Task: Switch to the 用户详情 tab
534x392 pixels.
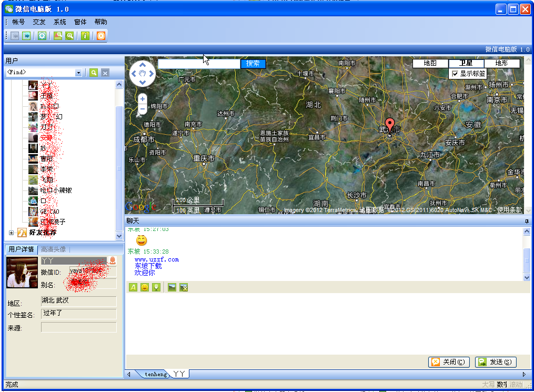Action: point(21,249)
